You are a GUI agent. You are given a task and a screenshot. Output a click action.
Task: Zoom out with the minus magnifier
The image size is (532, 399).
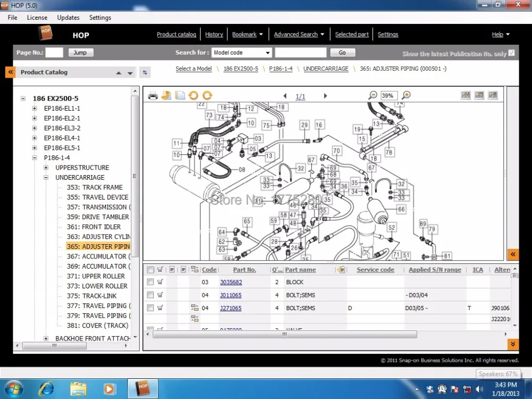point(373,95)
